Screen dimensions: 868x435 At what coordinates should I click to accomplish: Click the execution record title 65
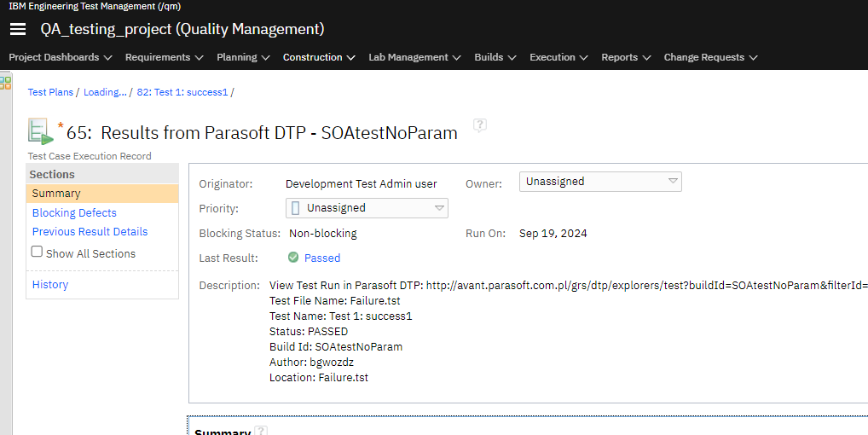pyautogui.click(x=262, y=133)
